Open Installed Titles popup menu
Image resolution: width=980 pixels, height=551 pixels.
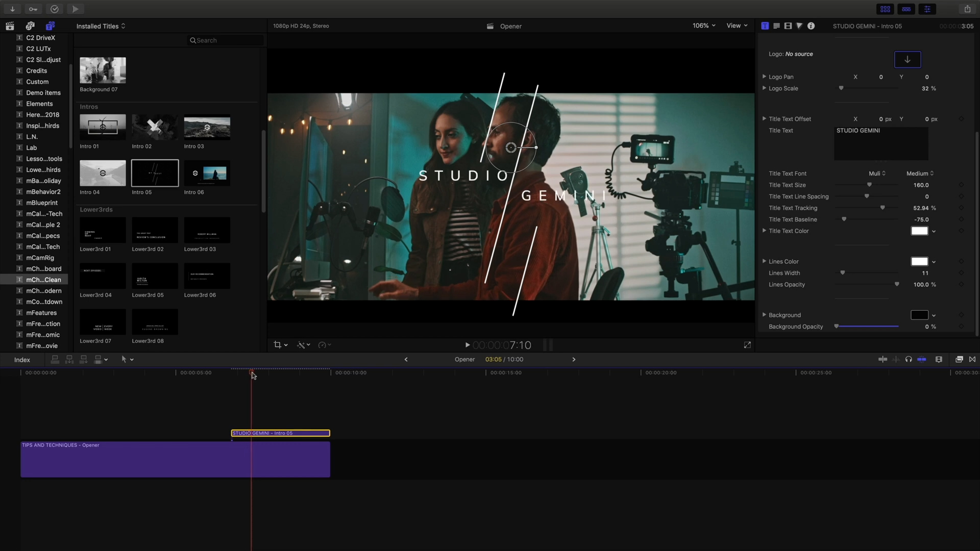point(101,26)
